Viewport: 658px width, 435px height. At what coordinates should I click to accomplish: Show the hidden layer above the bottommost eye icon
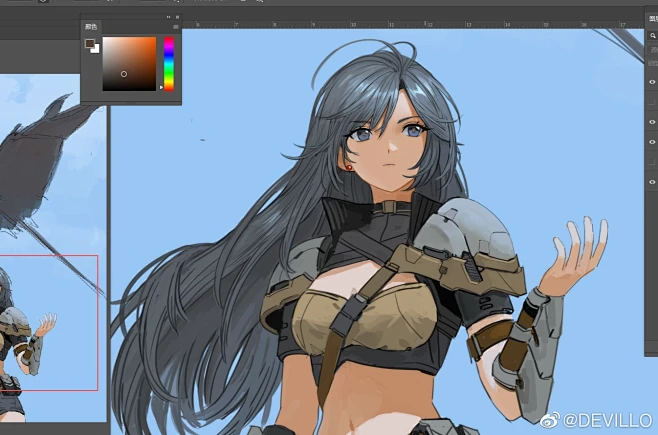(652, 162)
